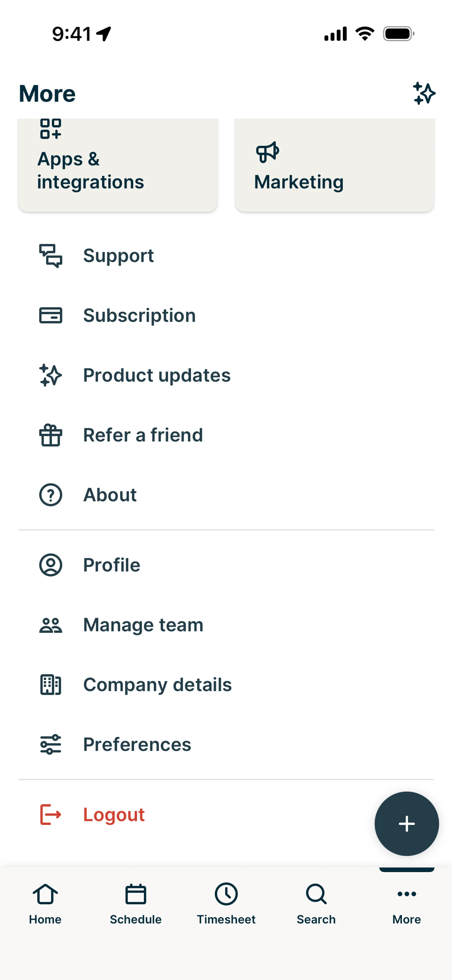The width and height of the screenshot is (452, 980).
Task: Tap the About question mark icon
Action: tap(51, 494)
